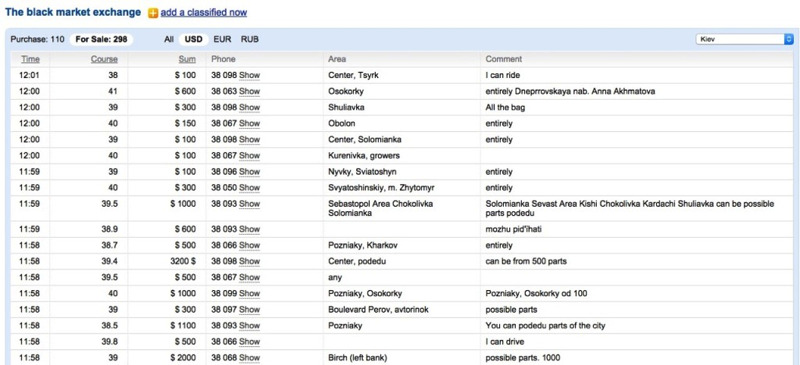The width and height of the screenshot is (800, 365).
Task: Click the 12:01 time cell
Action: click(29, 76)
